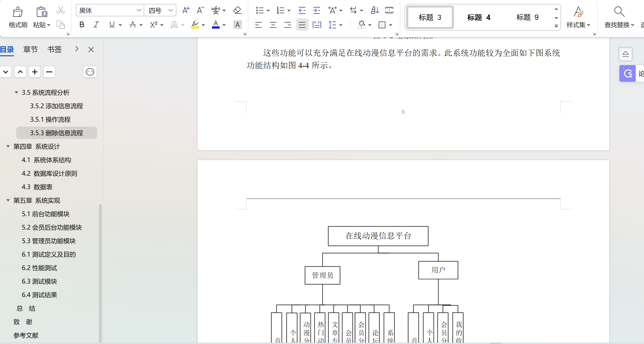
Task: Align text right
Action: (x=288, y=25)
